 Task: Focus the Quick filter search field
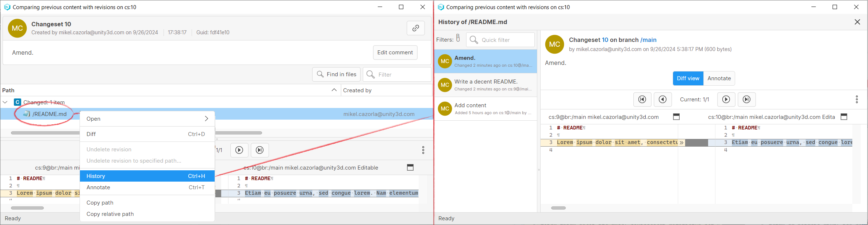pos(500,40)
